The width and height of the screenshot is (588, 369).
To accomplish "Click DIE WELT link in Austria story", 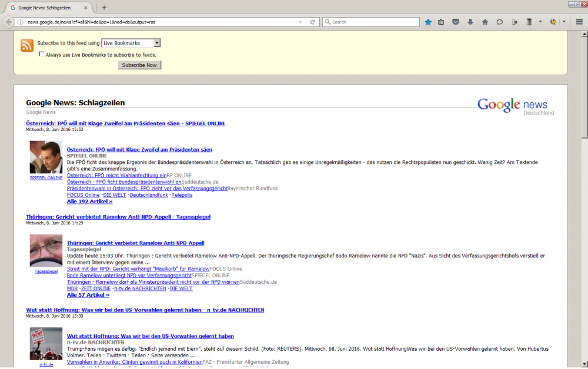I will 115,195.
